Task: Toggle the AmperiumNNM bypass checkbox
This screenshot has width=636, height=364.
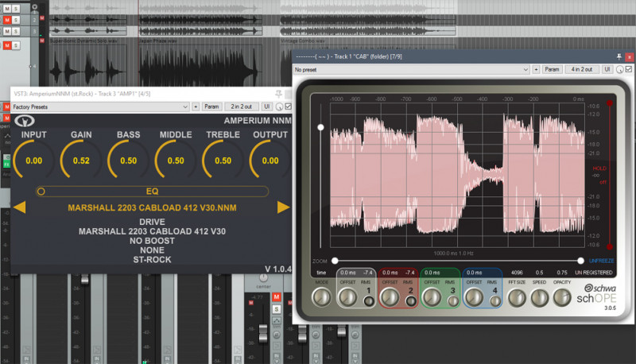Action: click(288, 106)
